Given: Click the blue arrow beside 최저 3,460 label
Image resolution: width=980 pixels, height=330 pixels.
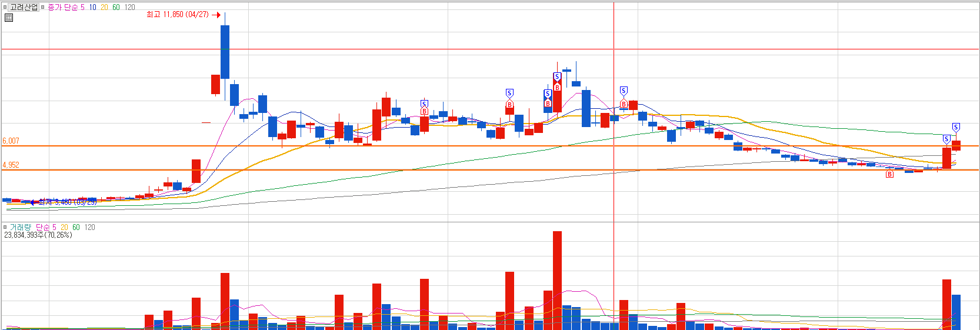Looking at the screenshot, I should pos(34,202).
